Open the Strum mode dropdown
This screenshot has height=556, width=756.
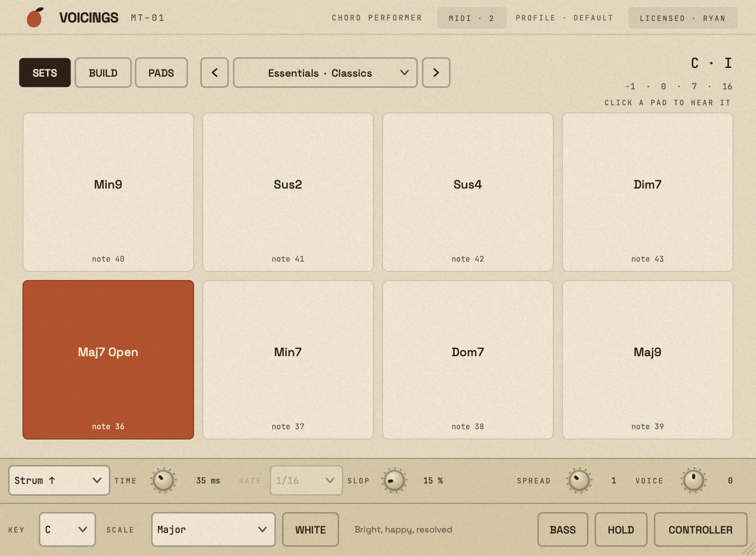pos(59,480)
